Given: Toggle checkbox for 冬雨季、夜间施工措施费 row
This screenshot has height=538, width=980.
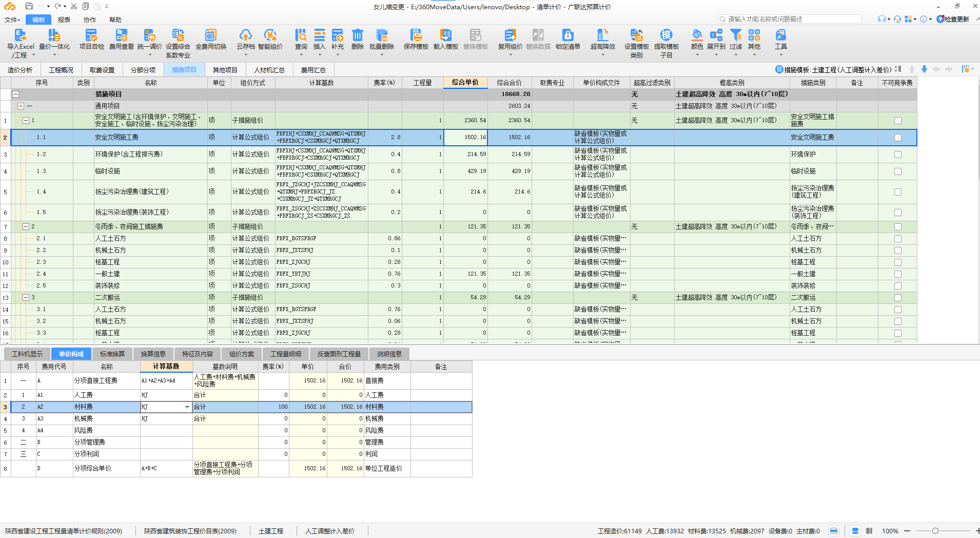Looking at the screenshot, I should click(x=897, y=227).
